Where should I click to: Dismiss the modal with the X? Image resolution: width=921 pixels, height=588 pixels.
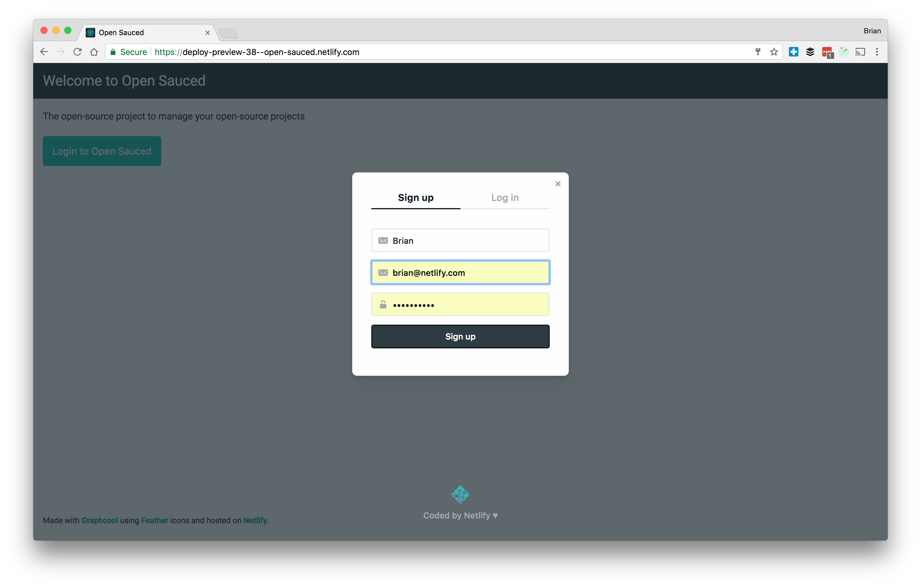(x=558, y=183)
